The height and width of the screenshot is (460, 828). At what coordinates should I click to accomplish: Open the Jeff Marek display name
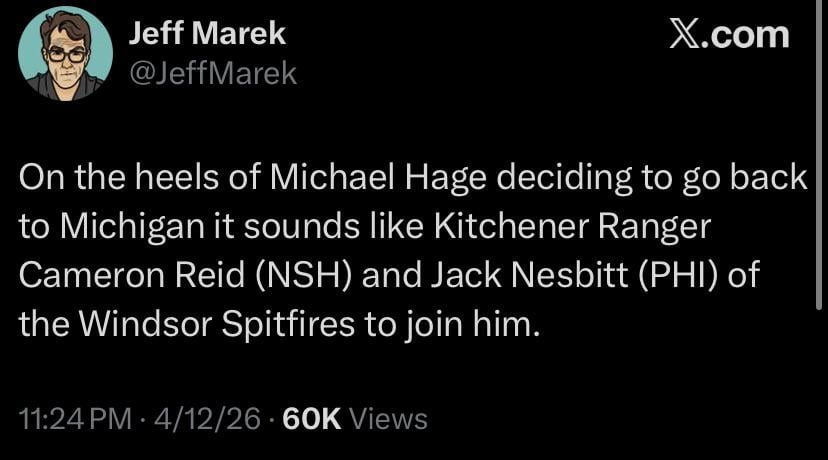(x=207, y=34)
